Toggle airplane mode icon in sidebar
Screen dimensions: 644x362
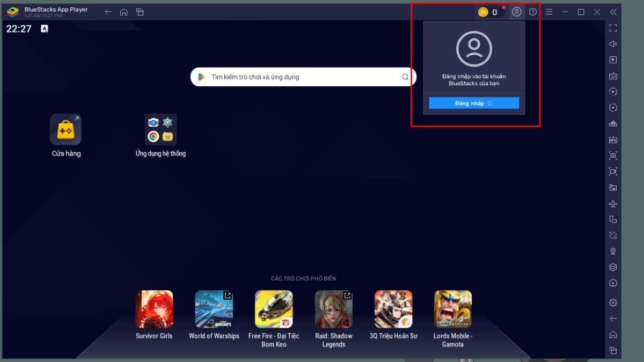coord(613,204)
